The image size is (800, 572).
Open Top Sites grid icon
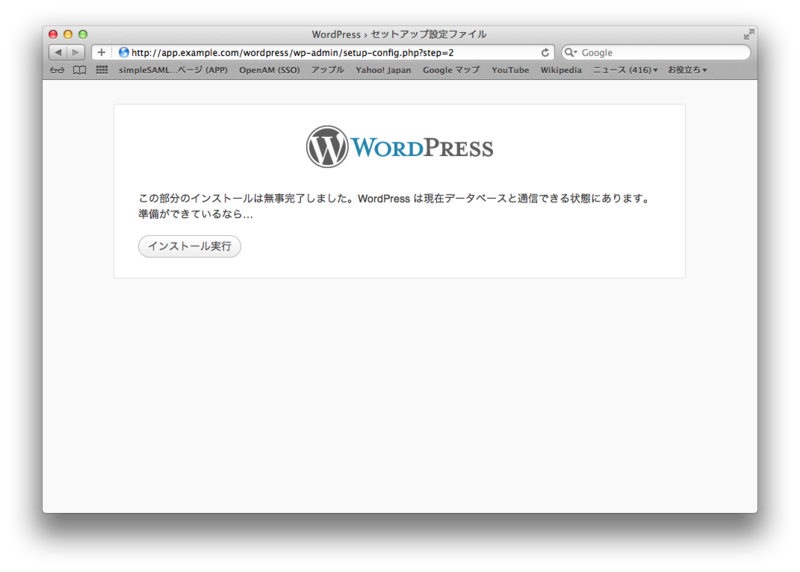click(x=102, y=70)
